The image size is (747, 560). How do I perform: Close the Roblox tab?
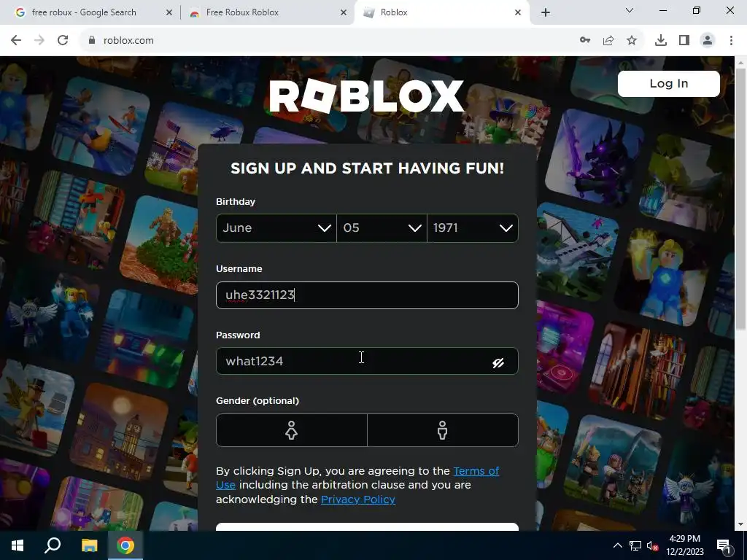(x=518, y=12)
